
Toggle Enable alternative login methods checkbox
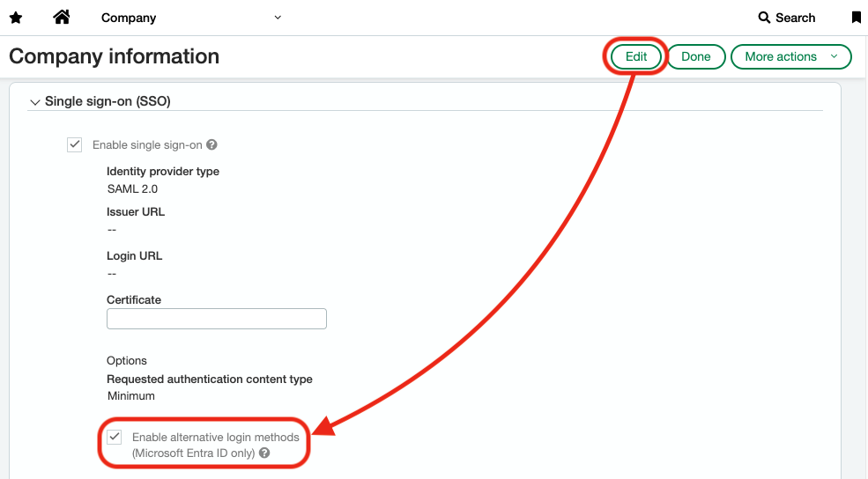115,437
